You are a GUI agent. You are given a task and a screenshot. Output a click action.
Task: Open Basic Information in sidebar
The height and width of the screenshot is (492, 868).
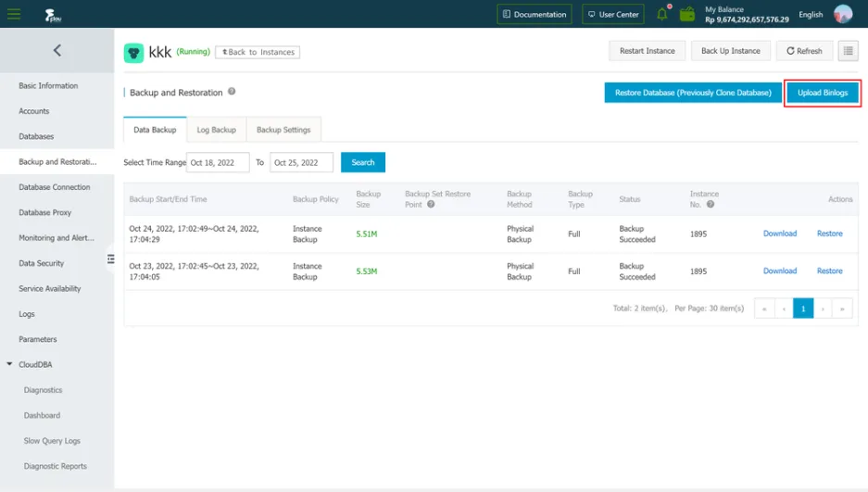click(48, 86)
